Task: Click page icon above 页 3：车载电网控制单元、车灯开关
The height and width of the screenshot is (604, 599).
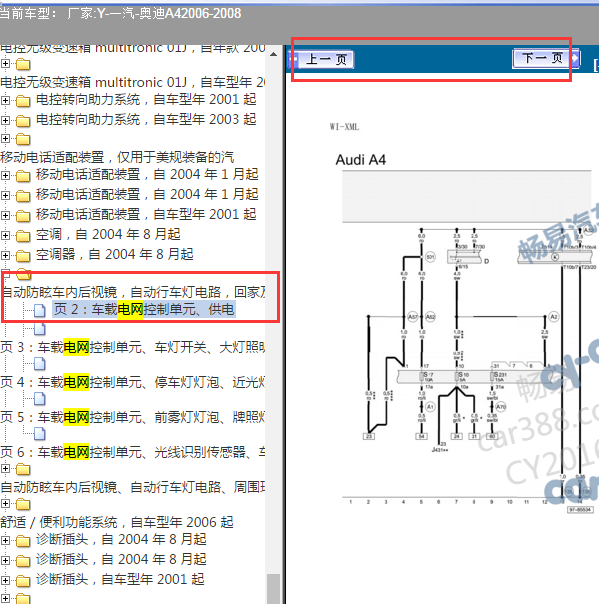Action: [x=39, y=329]
